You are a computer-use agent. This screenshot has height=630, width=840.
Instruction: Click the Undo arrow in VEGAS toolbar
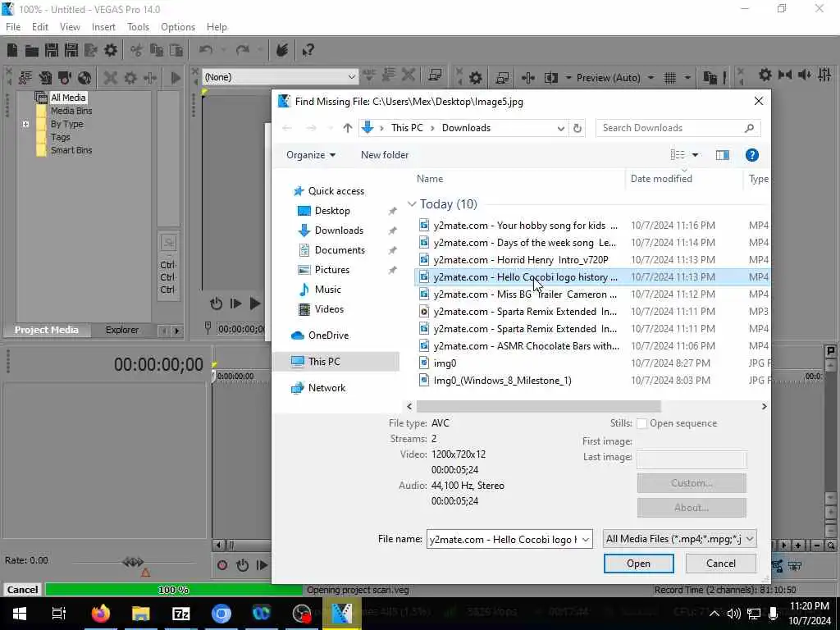[206, 50]
